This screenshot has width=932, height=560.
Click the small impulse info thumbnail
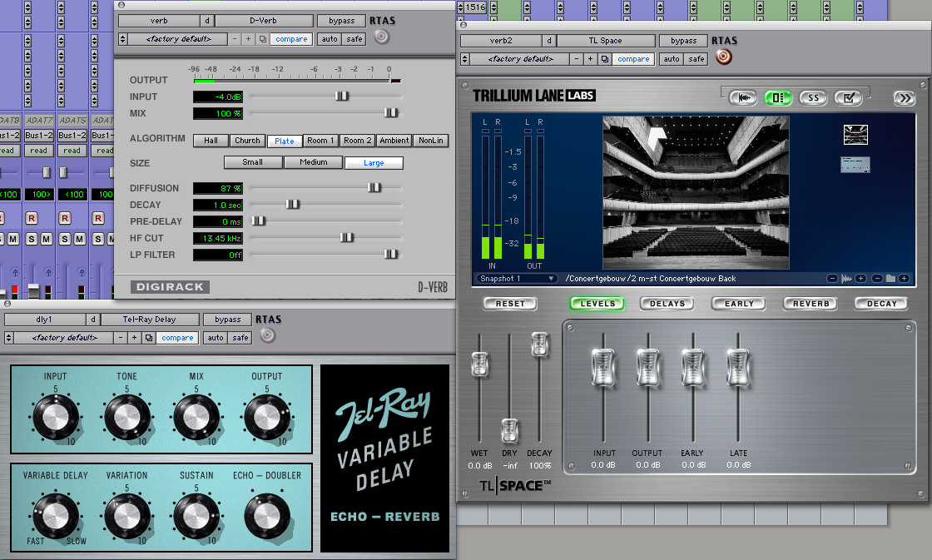pyautogui.click(x=855, y=165)
